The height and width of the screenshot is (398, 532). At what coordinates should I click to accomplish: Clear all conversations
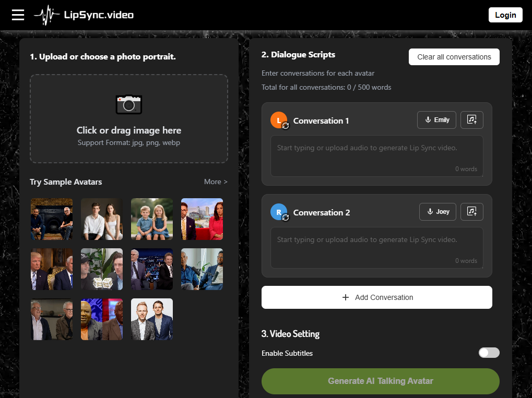454,57
